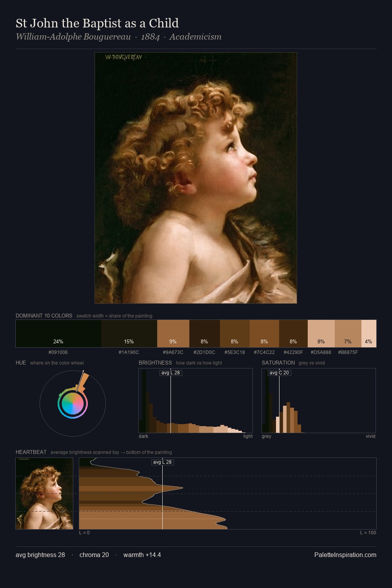Screen dimensions: 392x588
Task: Click 'swatch width = share of the painting' note
Action: 114,316
